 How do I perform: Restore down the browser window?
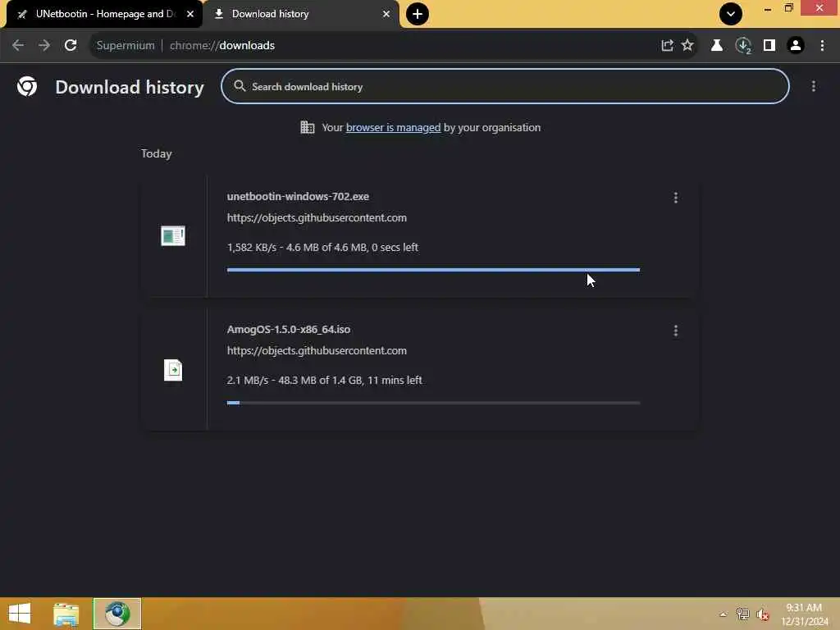point(788,8)
